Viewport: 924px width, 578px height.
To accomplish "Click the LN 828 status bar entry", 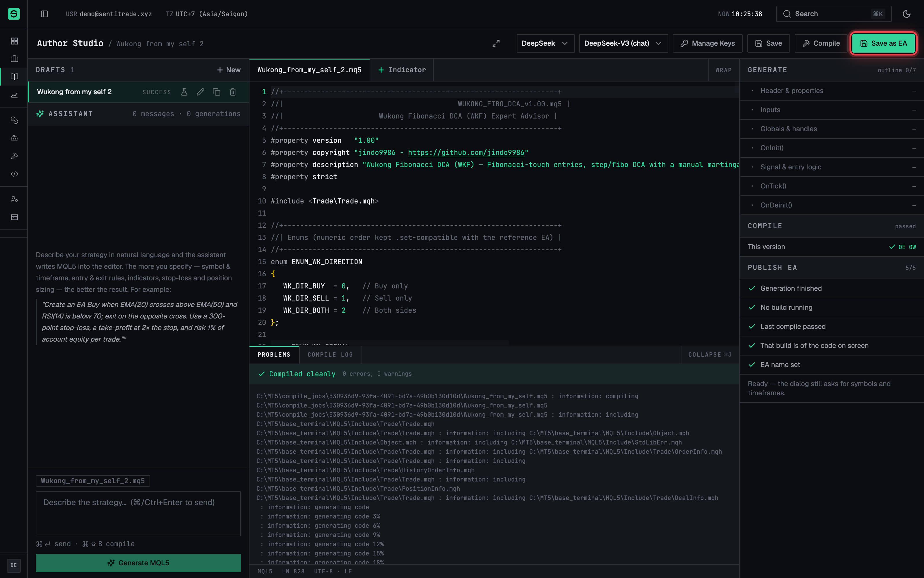I will pos(293,572).
